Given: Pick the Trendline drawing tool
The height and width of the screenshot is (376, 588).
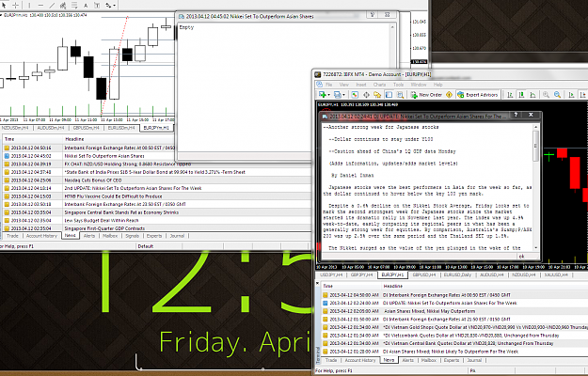Looking at the screenshot, I should 52,6.
